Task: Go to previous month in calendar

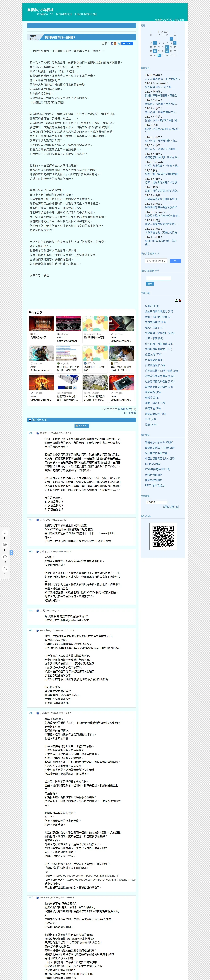Action: (151, 32)
